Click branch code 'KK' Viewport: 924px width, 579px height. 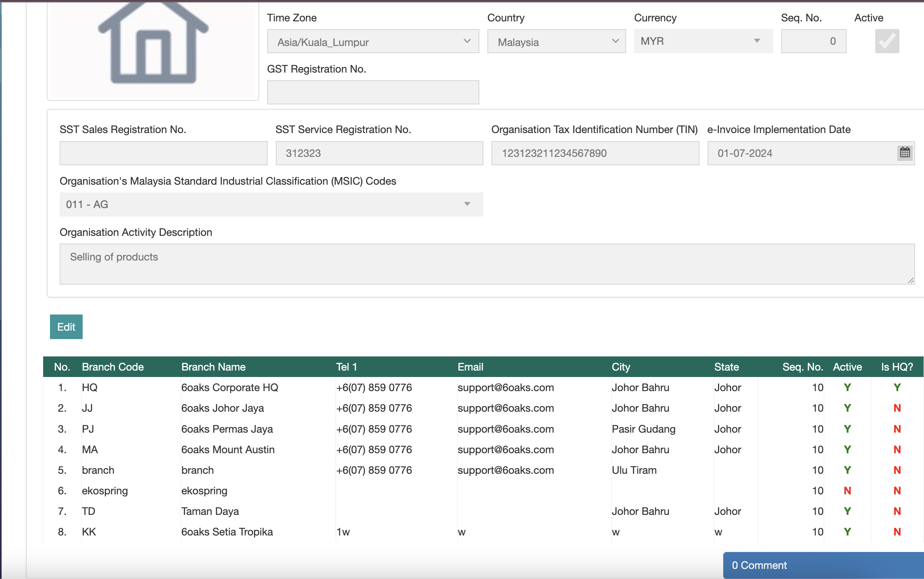(89, 532)
